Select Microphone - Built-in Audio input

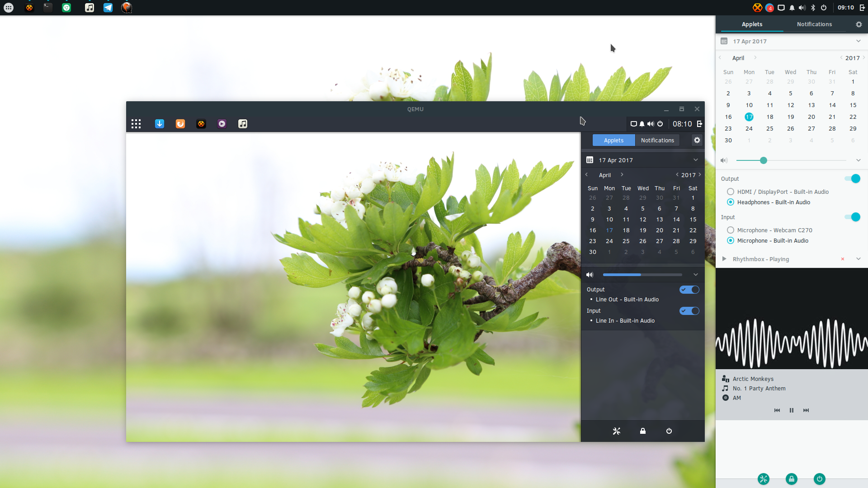pyautogui.click(x=731, y=240)
